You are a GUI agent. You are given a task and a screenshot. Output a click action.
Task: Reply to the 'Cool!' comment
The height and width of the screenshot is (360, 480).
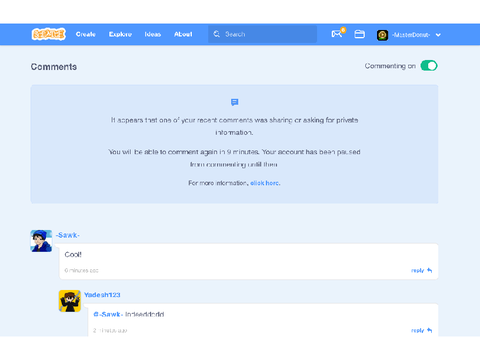pyautogui.click(x=421, y=270)
